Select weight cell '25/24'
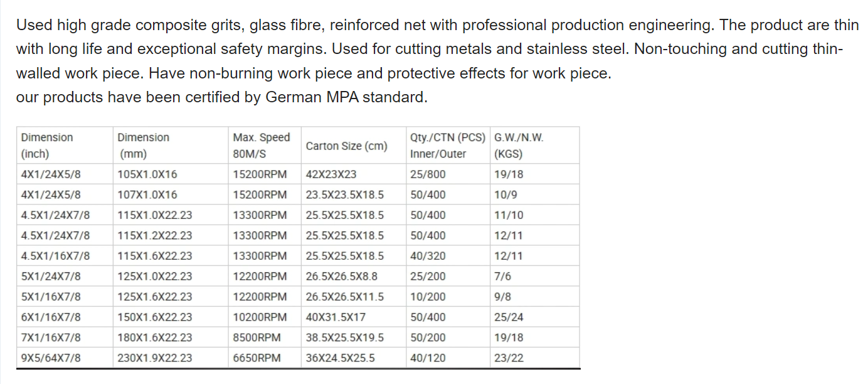Viewport: 868px width, 384px height. pyautogui.click(x=534, y=317)
